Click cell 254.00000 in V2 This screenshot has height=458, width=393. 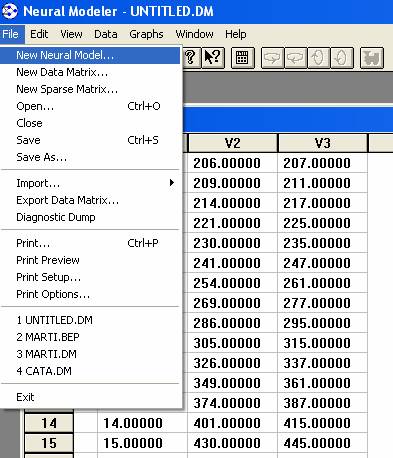(232, 283)
